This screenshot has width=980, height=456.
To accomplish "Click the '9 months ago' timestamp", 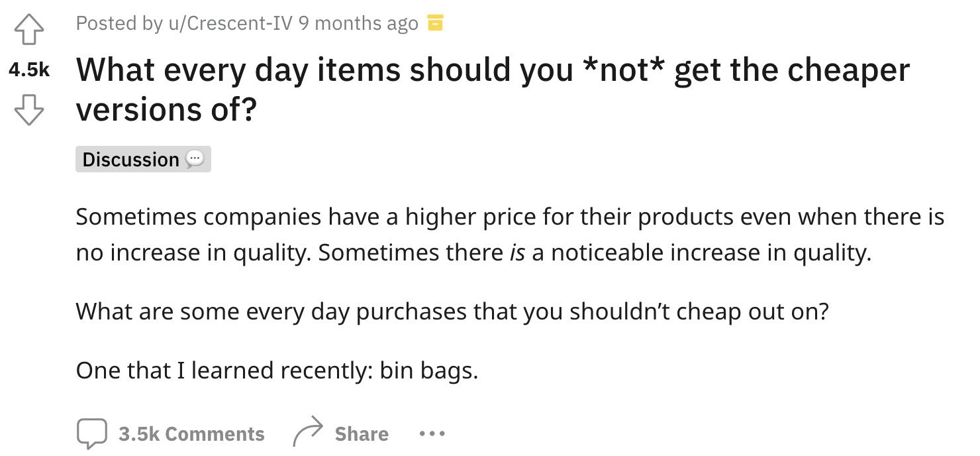I will point(358,23).
